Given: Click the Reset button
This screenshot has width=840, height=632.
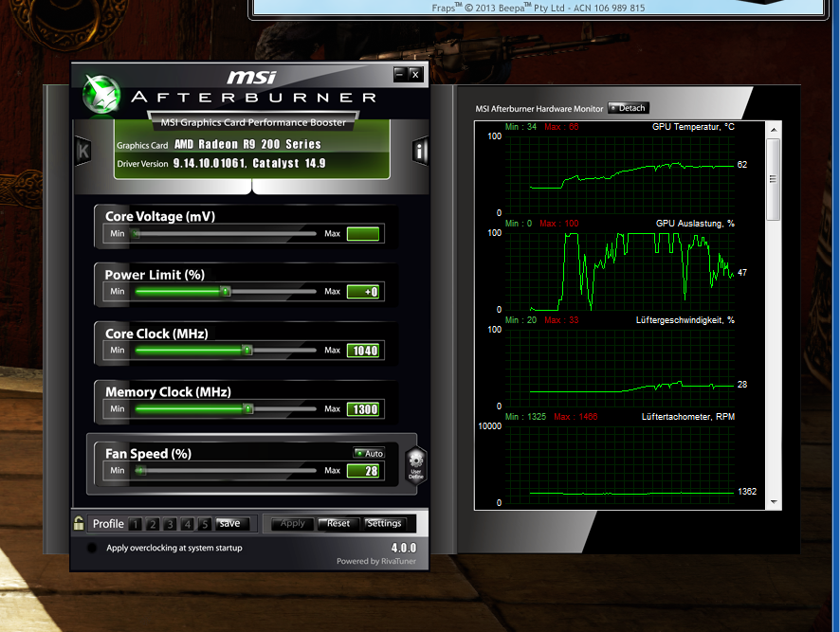Looking at the screenshot, I should coord(338,523).
